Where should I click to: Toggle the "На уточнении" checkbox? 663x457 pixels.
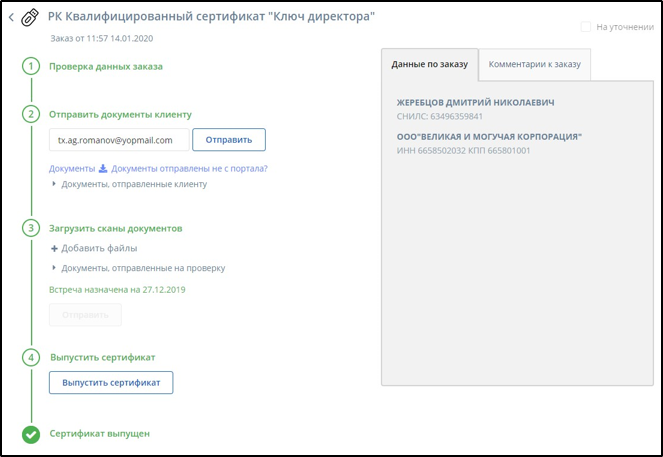point(586,27)
